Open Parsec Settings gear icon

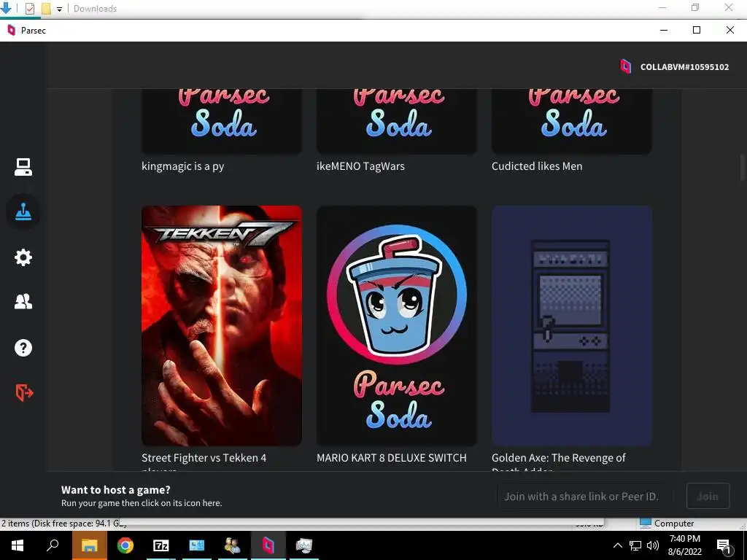pos(23,257)
